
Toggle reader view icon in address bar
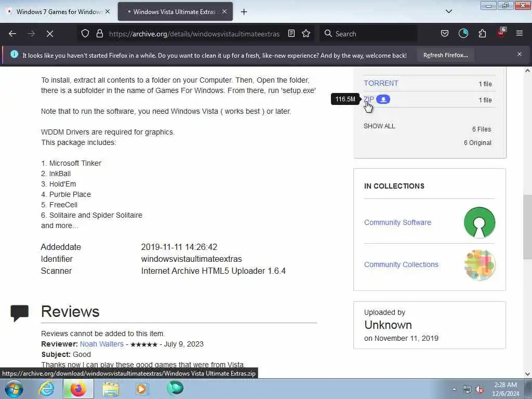tap(291, 34)
